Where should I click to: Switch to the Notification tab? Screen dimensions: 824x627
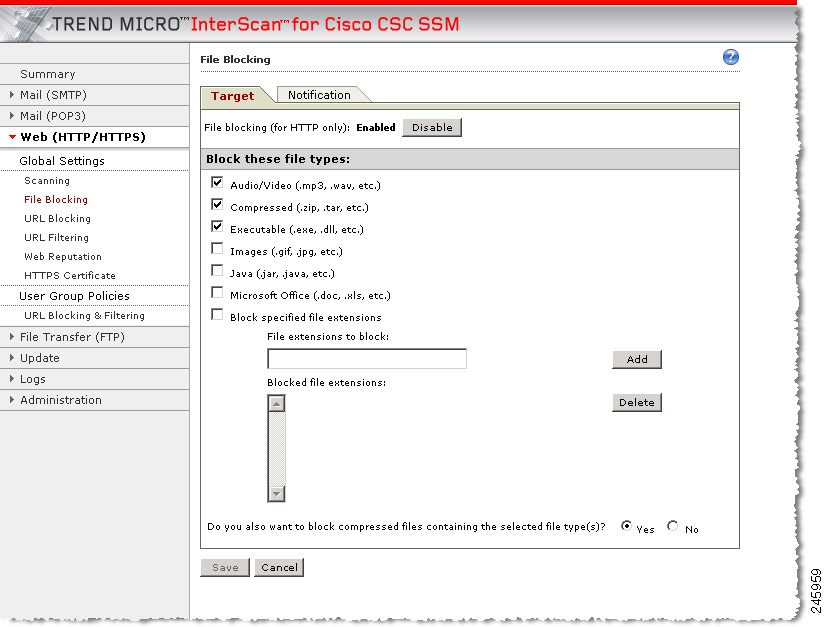(x=319, y=95)
